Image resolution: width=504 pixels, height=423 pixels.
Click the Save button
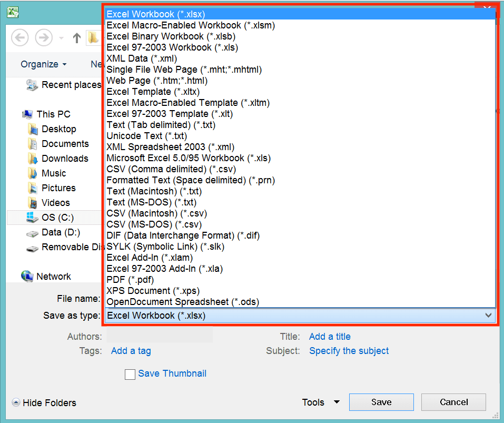click(x=381, y=402)
